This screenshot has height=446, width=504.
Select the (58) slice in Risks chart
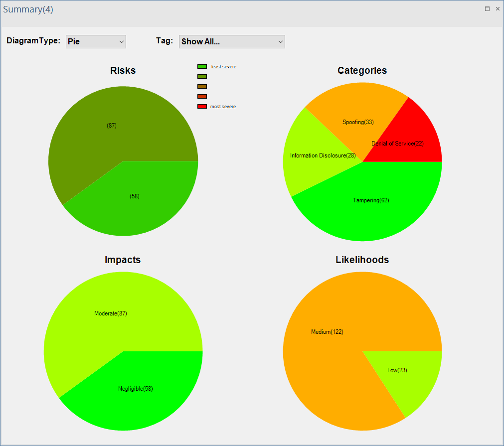[x=134, y=196]
